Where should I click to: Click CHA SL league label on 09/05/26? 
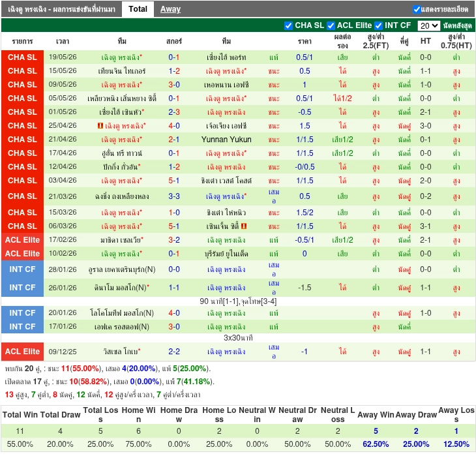pos(22,84)
